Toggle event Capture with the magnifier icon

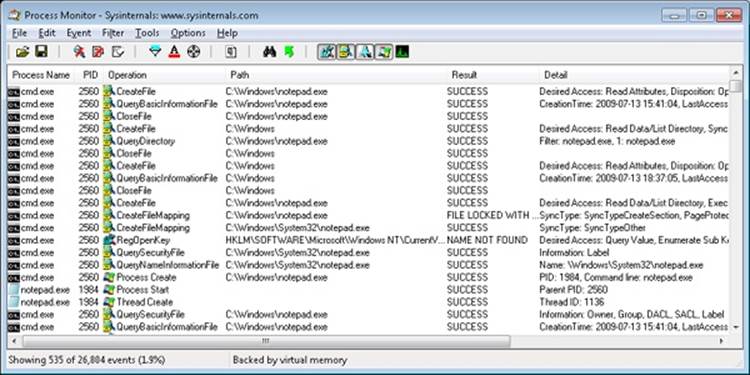pyautogui.click(x=79, y=52)
